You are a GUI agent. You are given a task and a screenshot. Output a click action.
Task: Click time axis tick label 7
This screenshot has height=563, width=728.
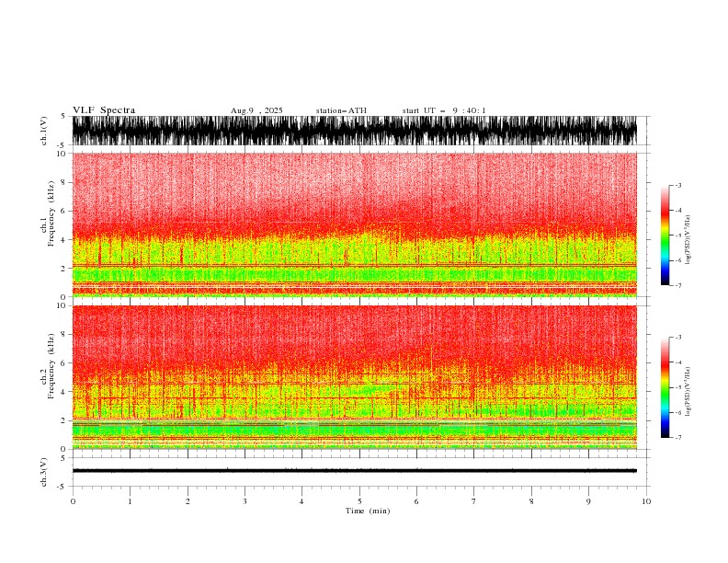pos(474,501)
